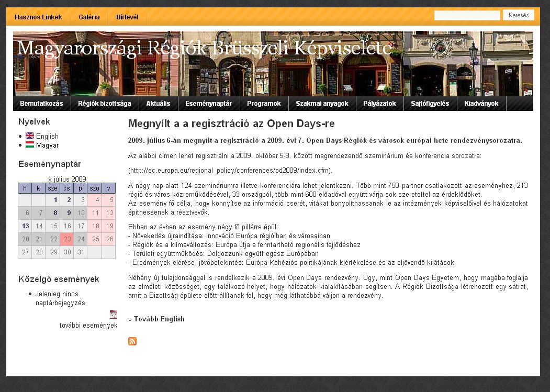Click day 15 in the calendar
Viewport: 550px width, 392px height.
click(53, 226)
